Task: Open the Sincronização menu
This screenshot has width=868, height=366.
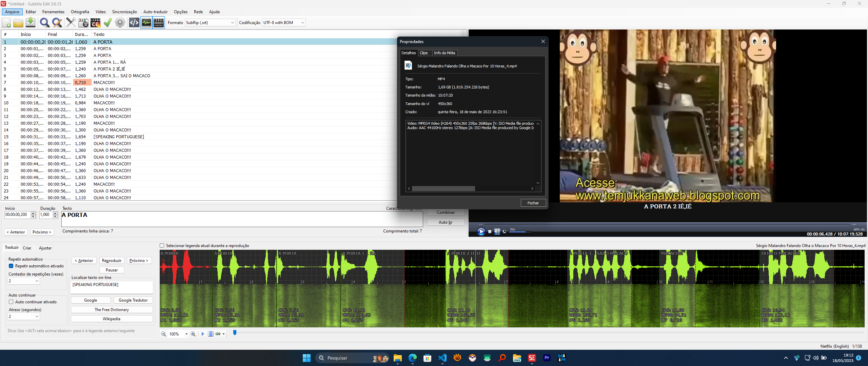Action: point(124,12)
